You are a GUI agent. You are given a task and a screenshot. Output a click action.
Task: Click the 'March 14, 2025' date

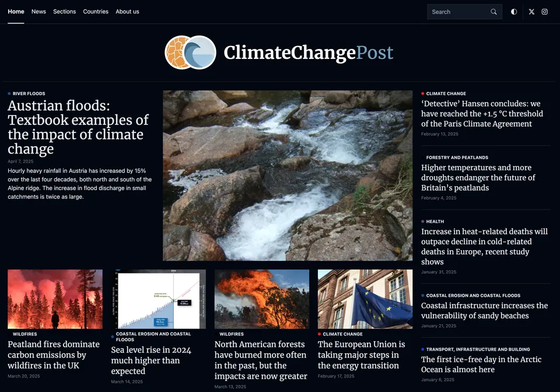click(x=127, y=381)
